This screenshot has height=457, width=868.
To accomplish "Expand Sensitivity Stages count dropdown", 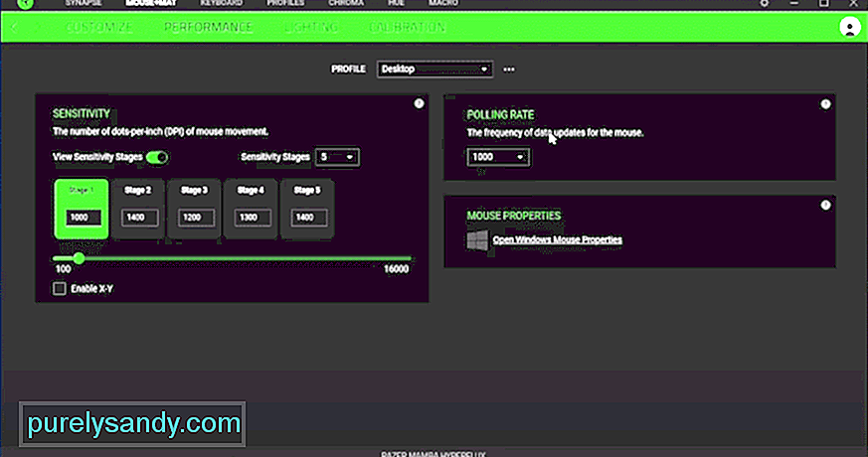I will (x=337, y=157).
